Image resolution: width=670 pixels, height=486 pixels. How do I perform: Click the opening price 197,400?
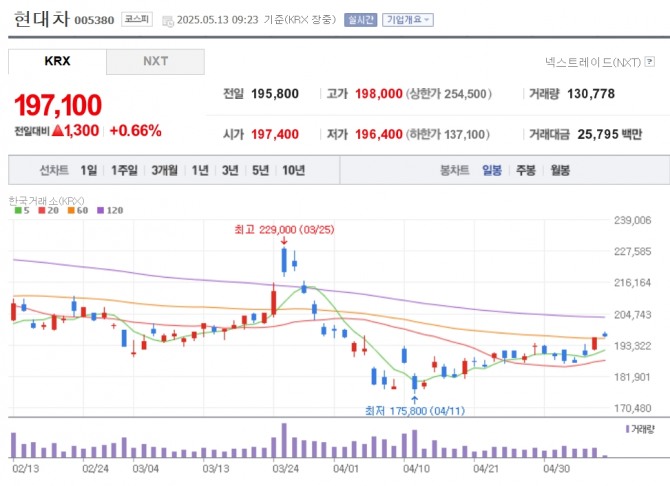[275, 134]
